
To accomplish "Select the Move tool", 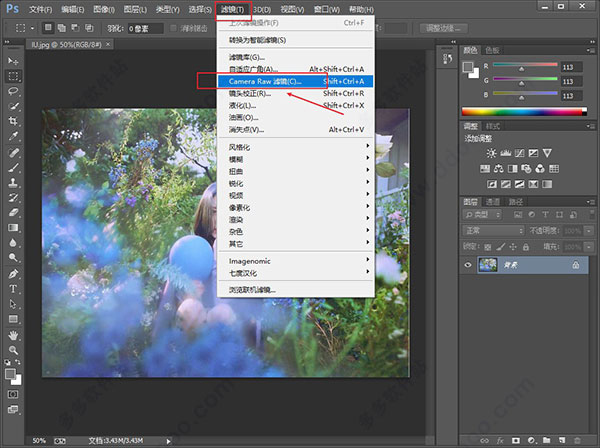I will (x=13, y=61).
